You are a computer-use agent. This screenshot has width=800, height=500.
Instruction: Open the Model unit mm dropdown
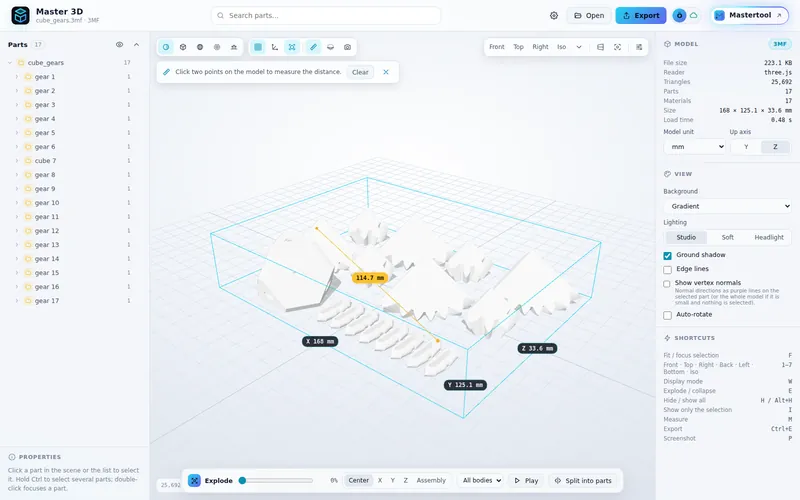coord(694,147)
